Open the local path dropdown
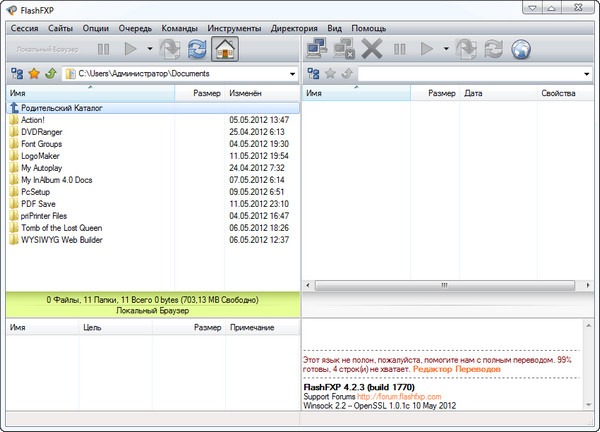 291,74
